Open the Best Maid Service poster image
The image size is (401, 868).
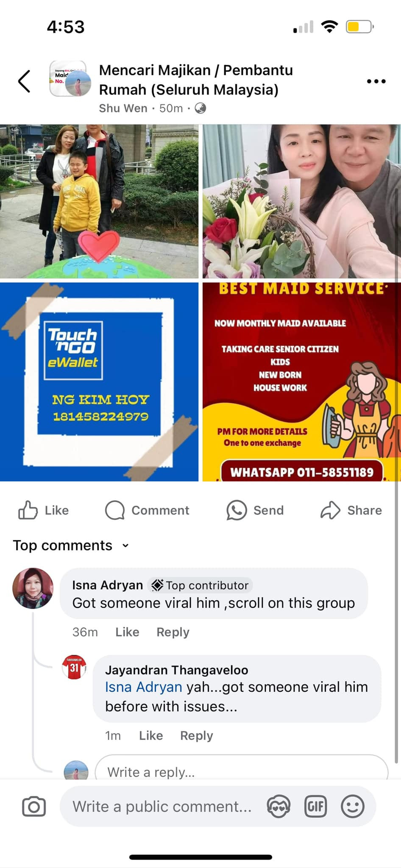302,382
